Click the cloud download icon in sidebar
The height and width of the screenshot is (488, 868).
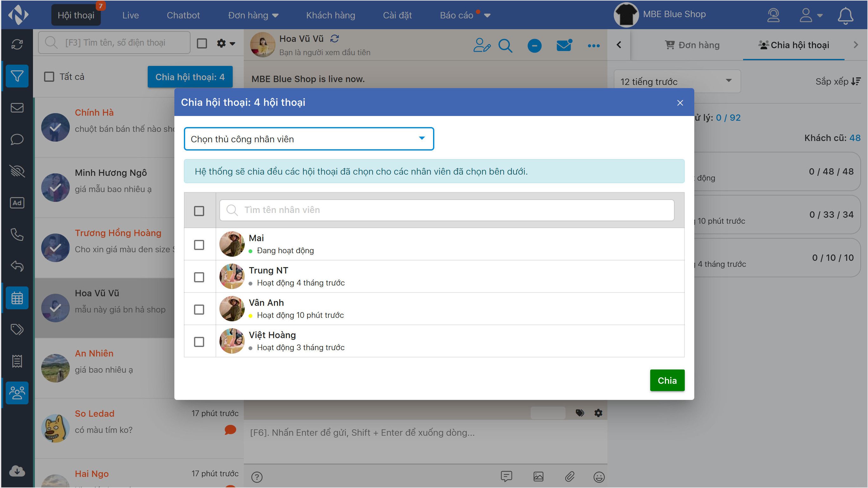coord(17,471)
